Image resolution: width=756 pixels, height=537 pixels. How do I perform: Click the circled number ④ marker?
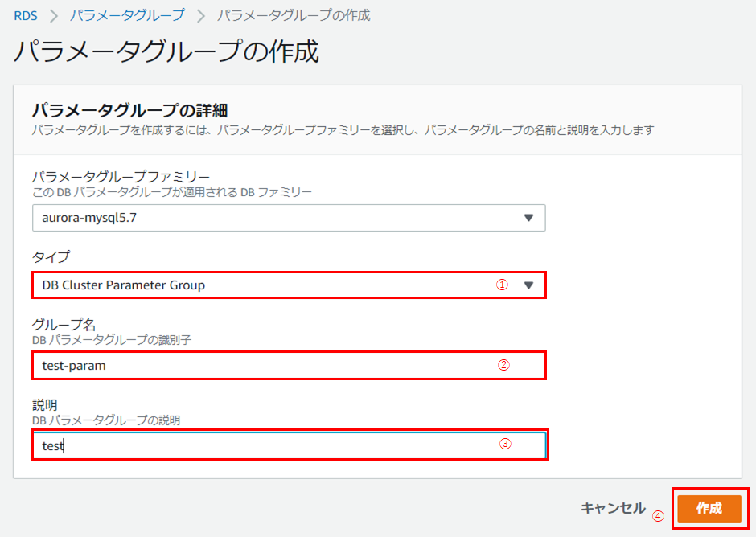click(x=658, y=517)
